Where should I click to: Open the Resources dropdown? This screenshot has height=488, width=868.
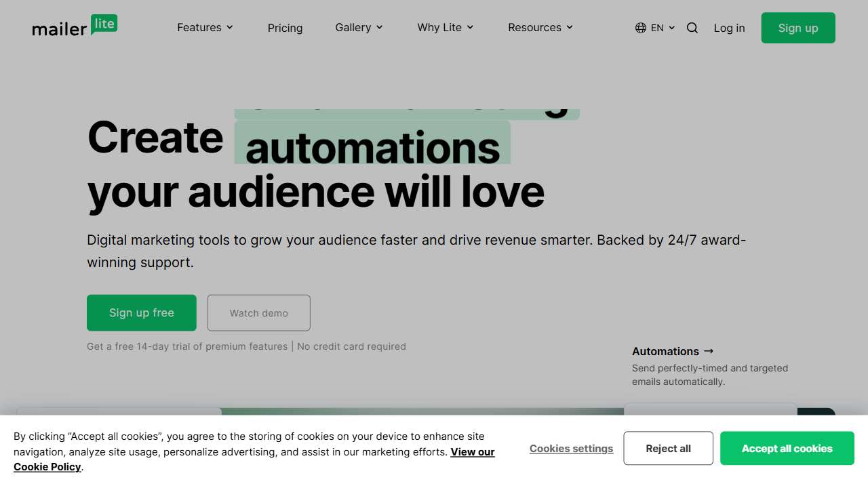point(539,27)
